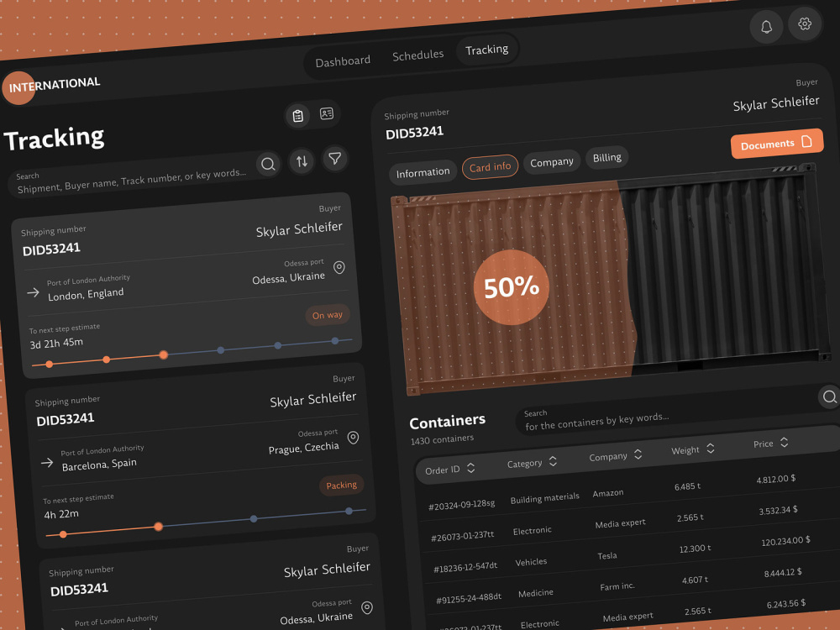Click the document icon in Documents button
This screenshot has height=630, width=840.
(x=806, y=141)
